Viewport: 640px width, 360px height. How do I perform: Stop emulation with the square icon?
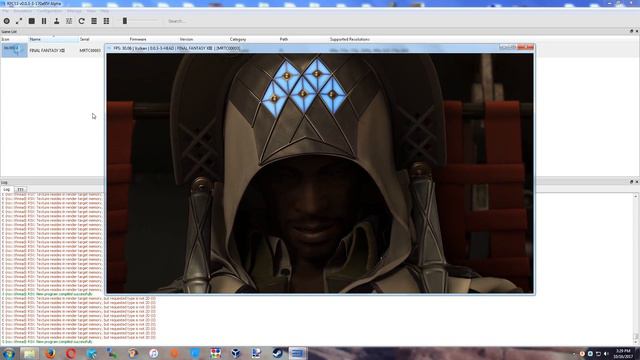pyautogui.click(x=31, y=21)
